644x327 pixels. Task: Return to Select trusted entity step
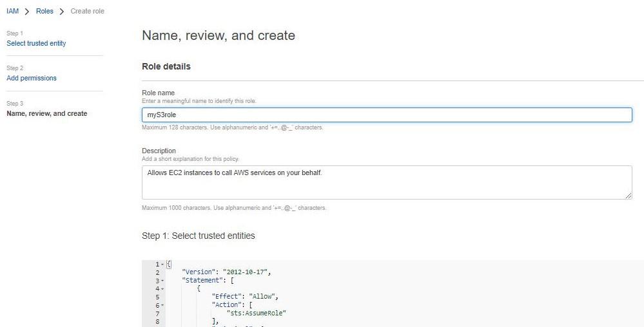[36, 43]
